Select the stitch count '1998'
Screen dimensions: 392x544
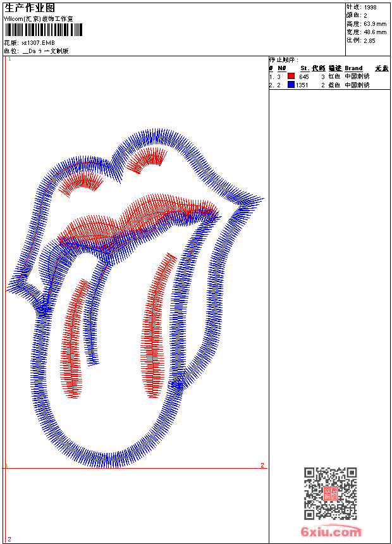click(x=370, y=7)
